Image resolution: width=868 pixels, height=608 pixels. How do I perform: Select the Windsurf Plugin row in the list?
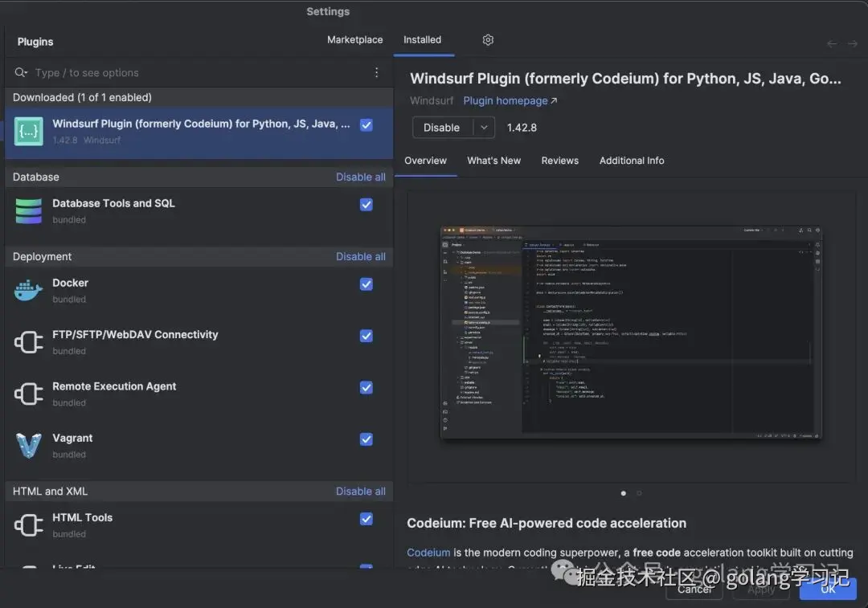[199, 133]
